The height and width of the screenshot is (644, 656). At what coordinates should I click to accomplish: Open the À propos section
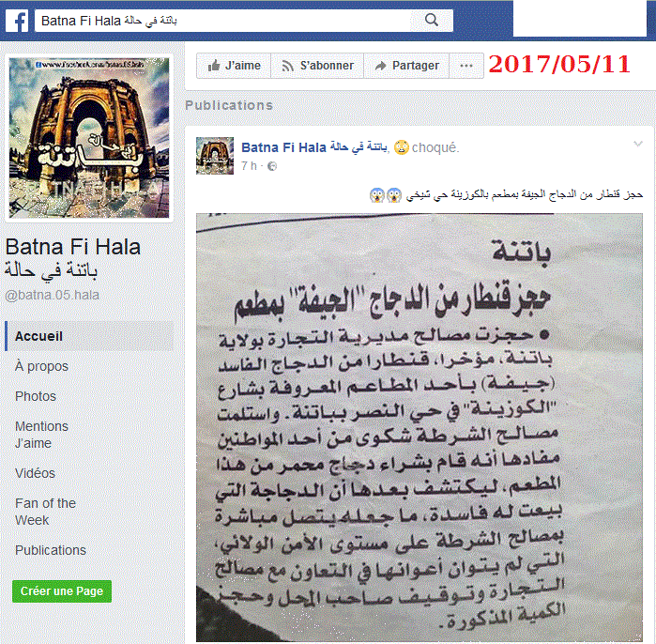(41, 366)
